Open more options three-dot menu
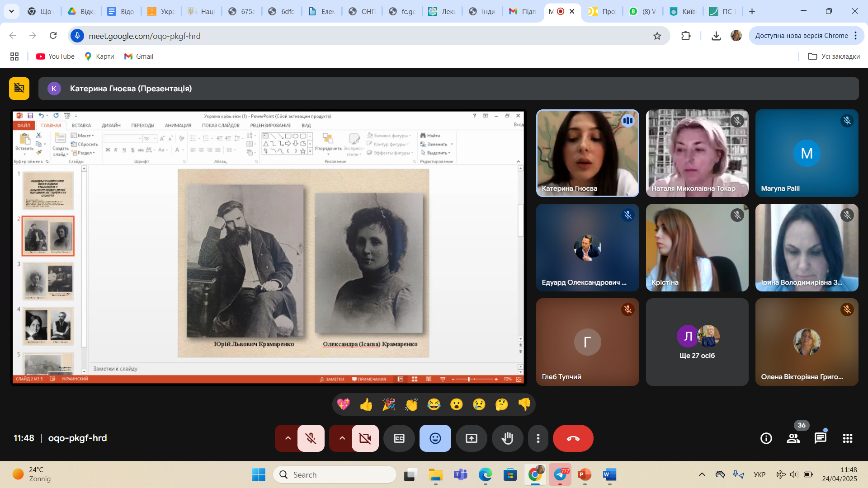 tap(538, 438)
